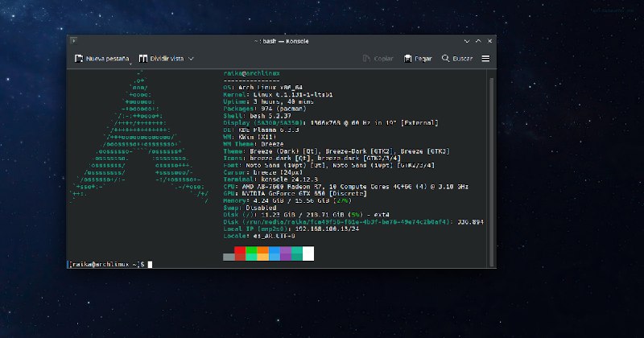Click the 'Packages: 974 (pacman)' line

click(x=265, y=109)
